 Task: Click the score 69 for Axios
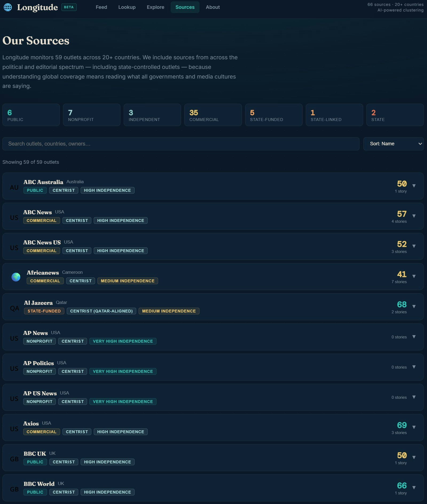coord(402,425)
